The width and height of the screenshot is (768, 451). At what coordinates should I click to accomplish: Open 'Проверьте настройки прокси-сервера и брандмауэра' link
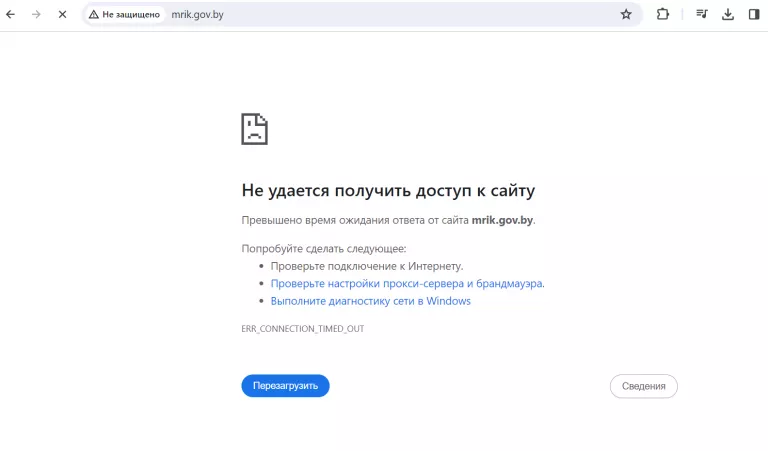click(x=406, y=284)
